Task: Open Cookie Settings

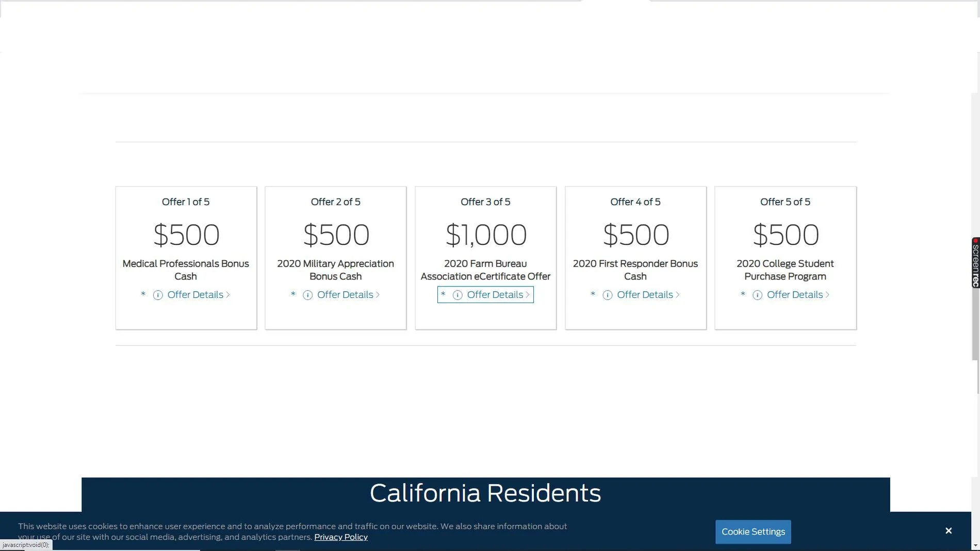Action: coord(753,531)
